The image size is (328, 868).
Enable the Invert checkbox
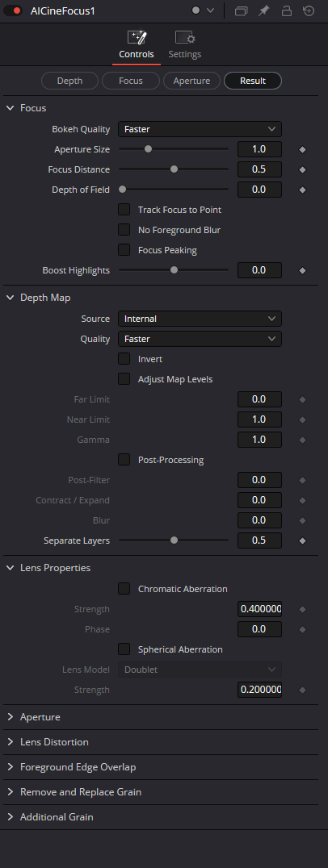[124, 359]
